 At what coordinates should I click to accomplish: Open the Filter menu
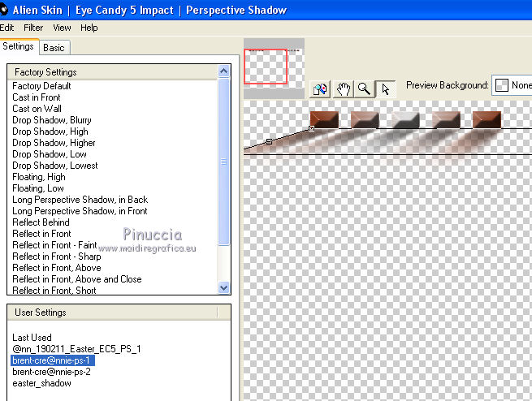tap(33, 28)
